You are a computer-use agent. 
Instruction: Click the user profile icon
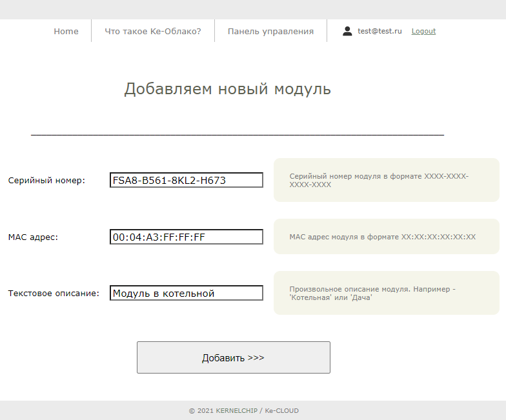(347, 31)
